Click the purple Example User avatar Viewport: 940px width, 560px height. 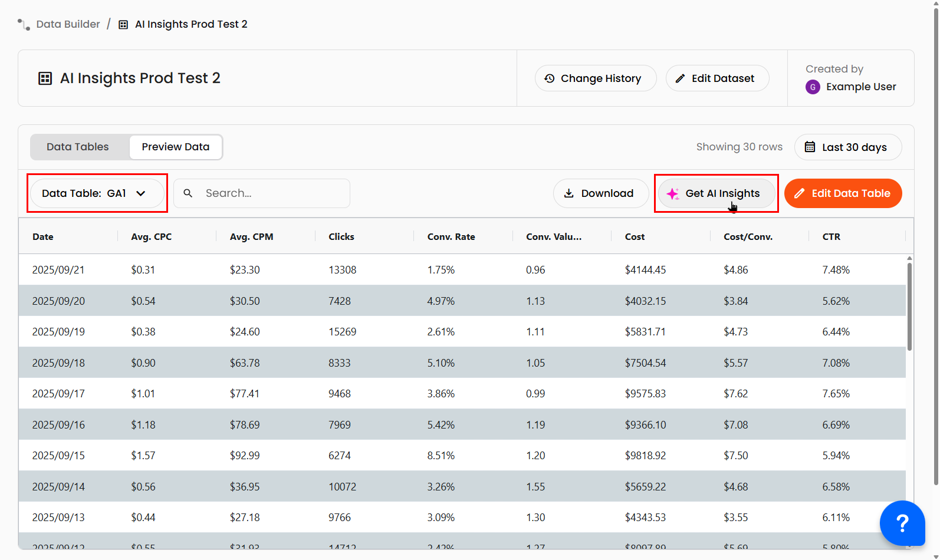pos(813,87)
